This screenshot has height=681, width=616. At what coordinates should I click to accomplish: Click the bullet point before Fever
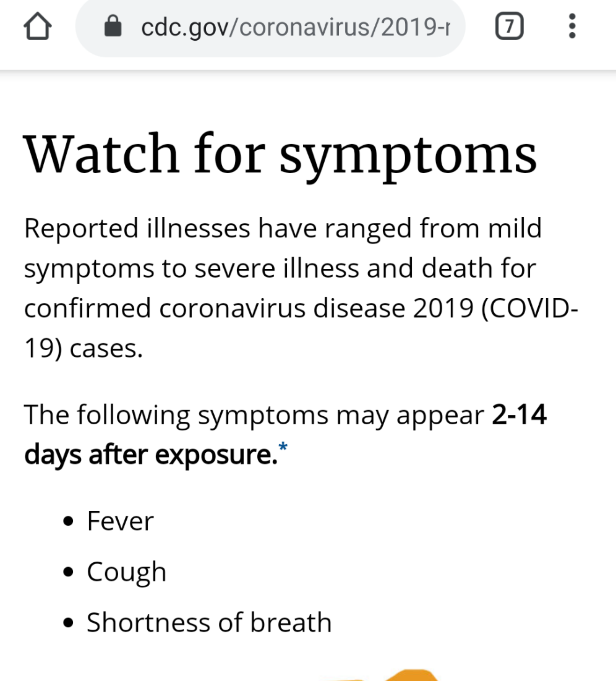point(68,521)
